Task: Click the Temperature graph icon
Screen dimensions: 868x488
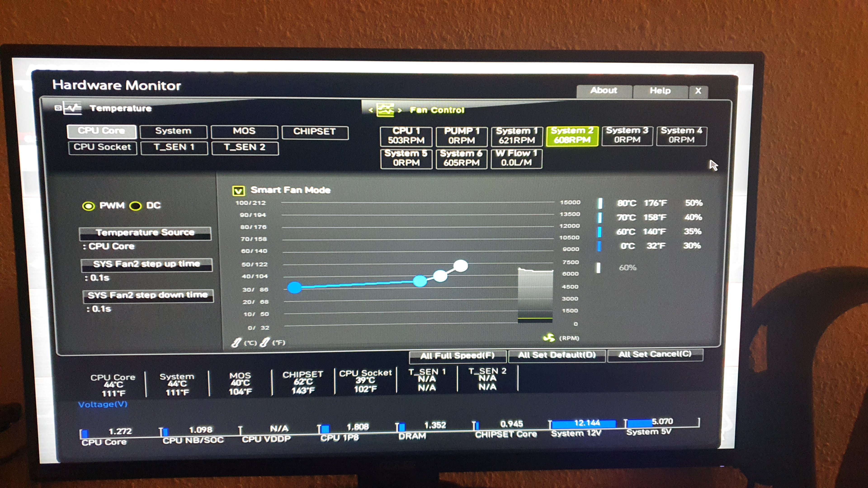Action: pyautogui.click(x=73, y=108)
